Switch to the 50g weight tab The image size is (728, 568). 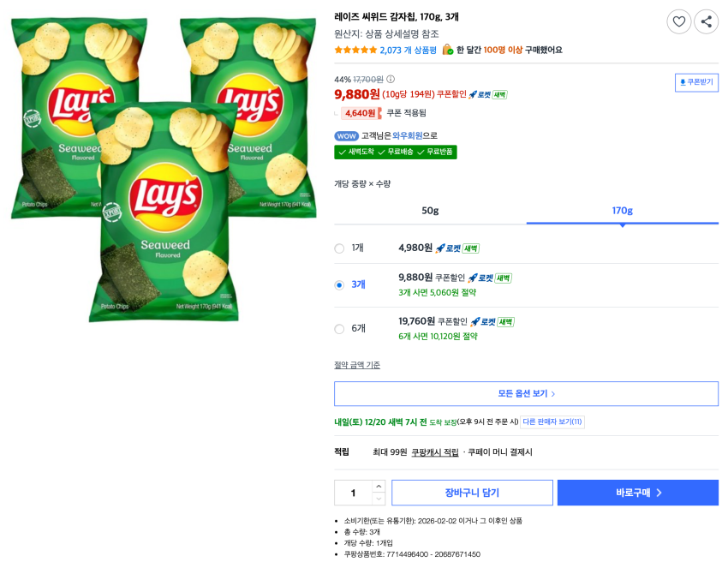(x=430, y=210)
